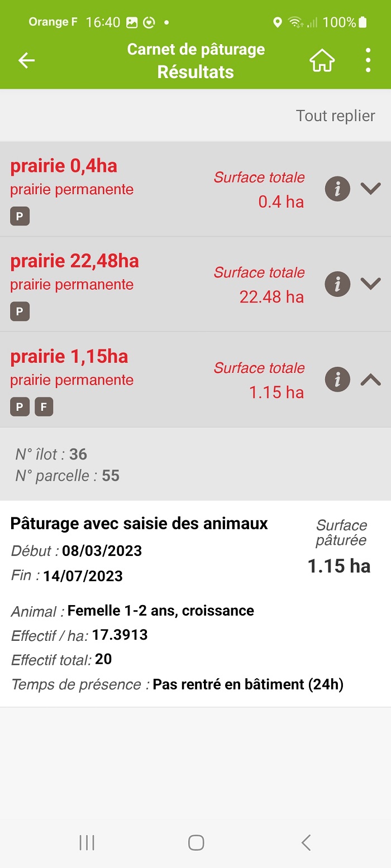Viewport: 391px width, 868px height.
Task: Click the Tout replier link
Action: (335, 116)
